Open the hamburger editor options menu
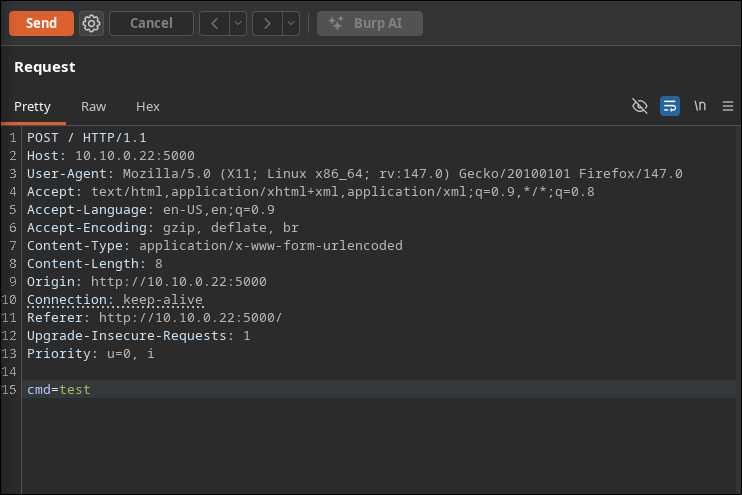 pos(728,106)
